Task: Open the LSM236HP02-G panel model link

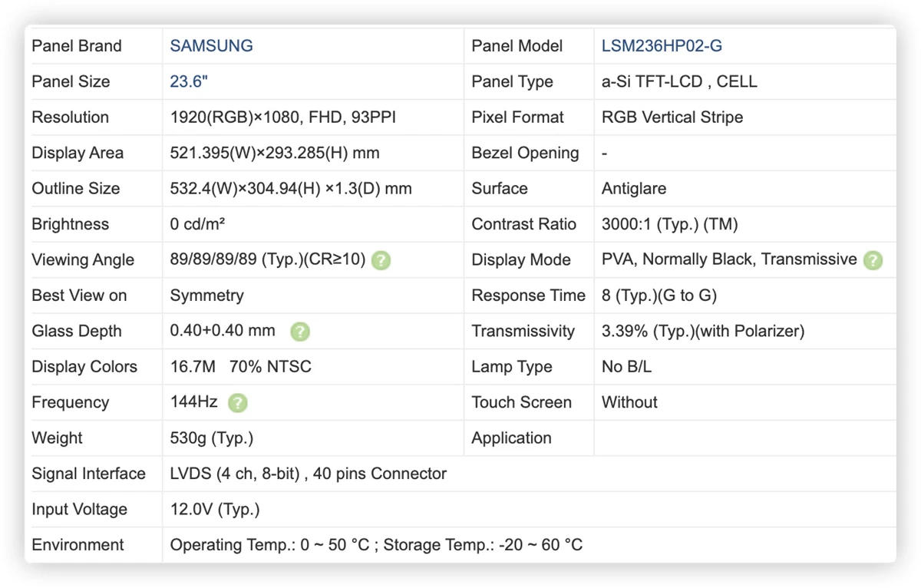Action: point(662,46)
